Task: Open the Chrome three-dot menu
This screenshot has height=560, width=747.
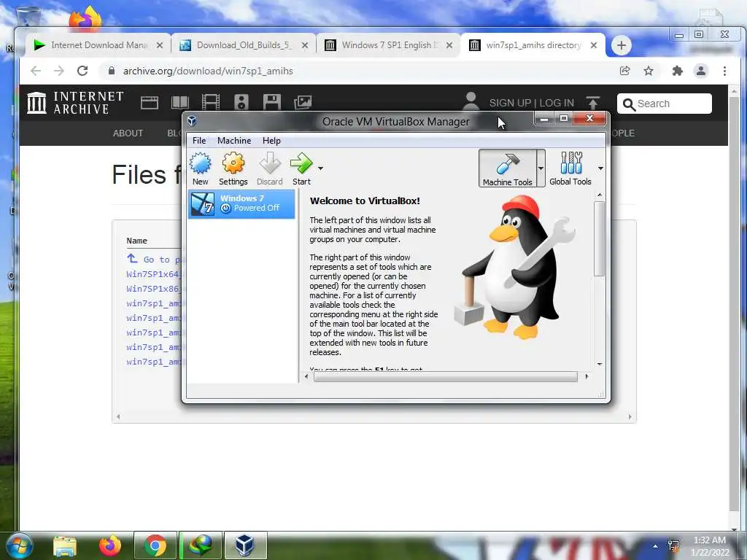Action: 724,71
